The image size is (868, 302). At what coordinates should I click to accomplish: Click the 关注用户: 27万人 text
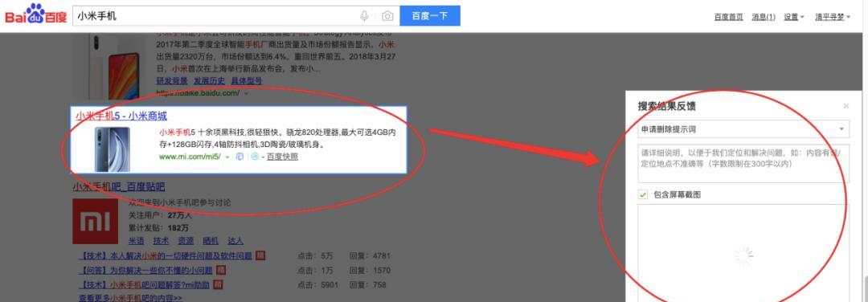pyautogui.click(x=160, y=215)
